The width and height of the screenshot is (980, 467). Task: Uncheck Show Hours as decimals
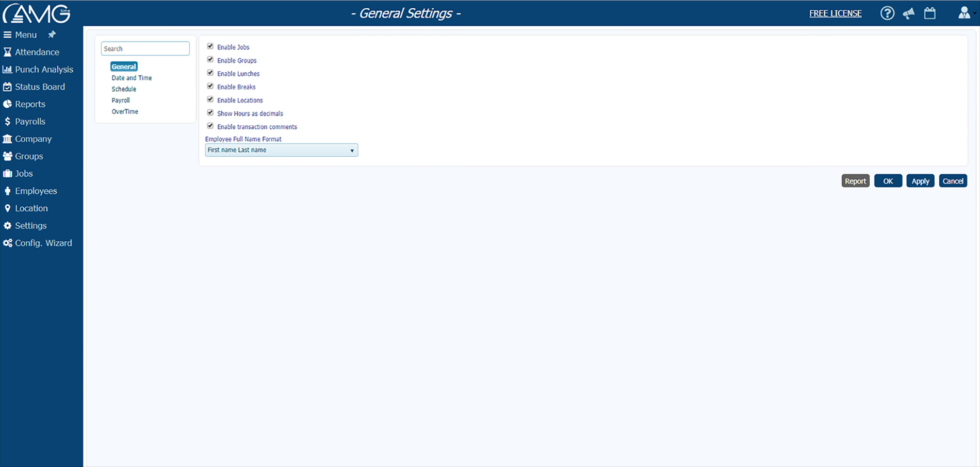pyautogui.click(x=210, y=112)
